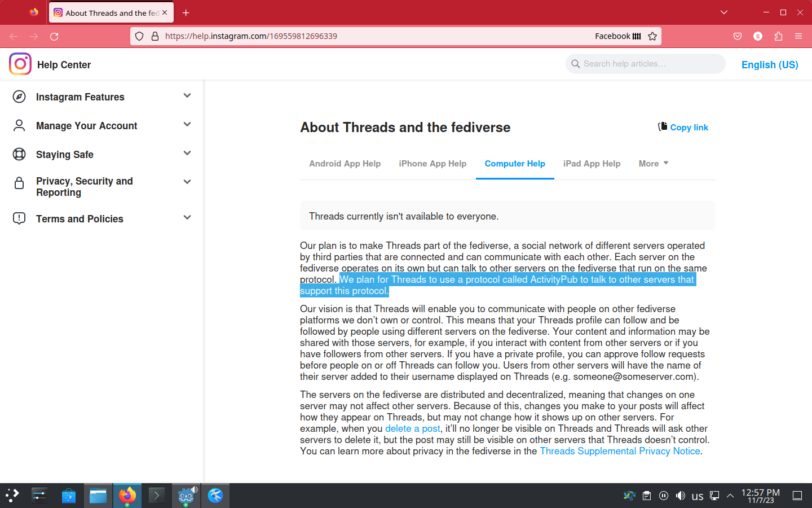Open the Konsole terminal taskbar icon
This screenshot has width=812, height=508.
point(157,496)
